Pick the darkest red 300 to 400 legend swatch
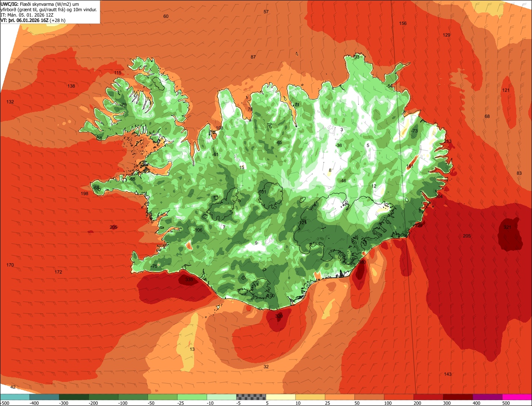Image resolution: width=532 pixels, height=406 pixels. tap(458, 397)
